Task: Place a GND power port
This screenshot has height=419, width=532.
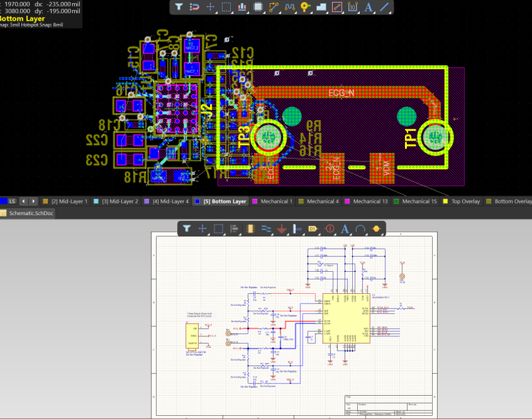Action: [282, 229]
